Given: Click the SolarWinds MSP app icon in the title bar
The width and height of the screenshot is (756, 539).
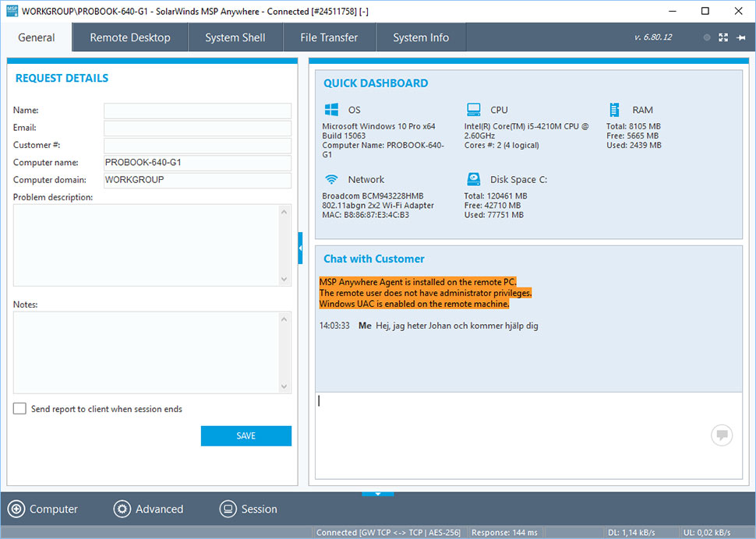Looking at the screenshot, I should pos(12,11).
